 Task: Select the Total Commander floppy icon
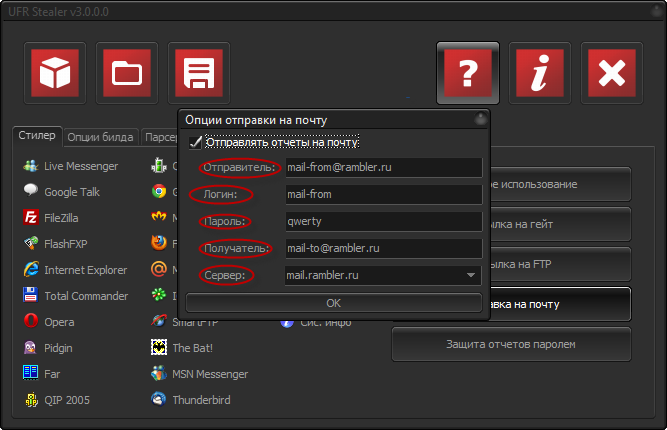[31, 295]
